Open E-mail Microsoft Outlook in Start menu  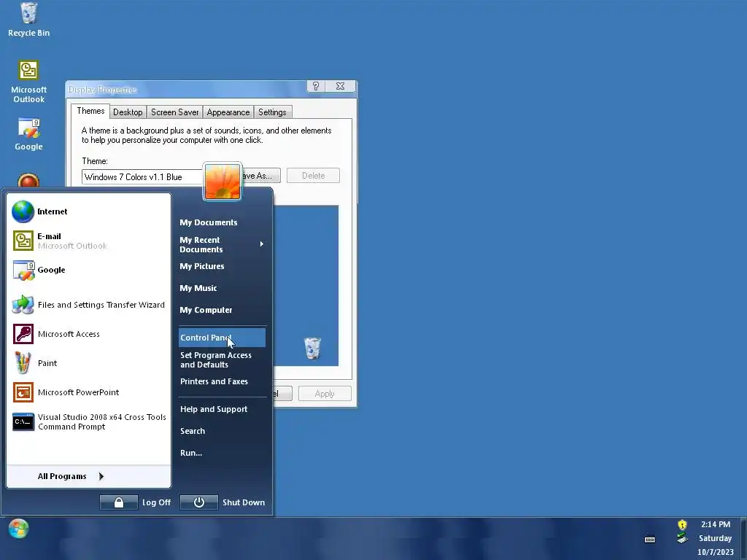tap(88, 241)
